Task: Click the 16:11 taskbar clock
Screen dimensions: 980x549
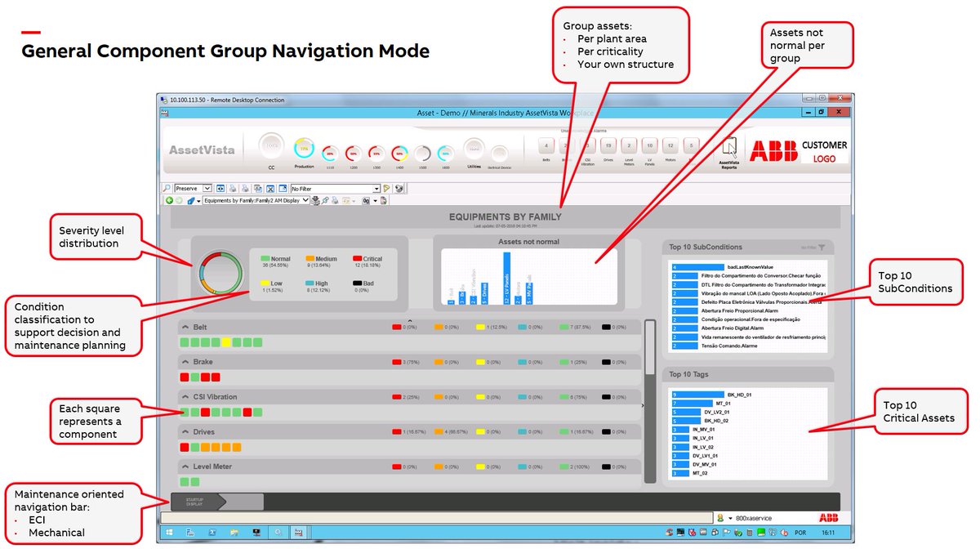Action: tap(829, 533)
